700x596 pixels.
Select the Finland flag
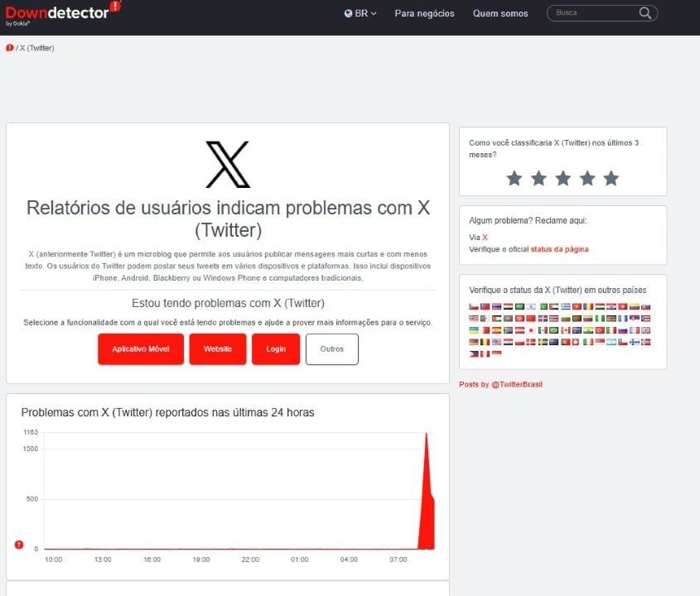635,342
